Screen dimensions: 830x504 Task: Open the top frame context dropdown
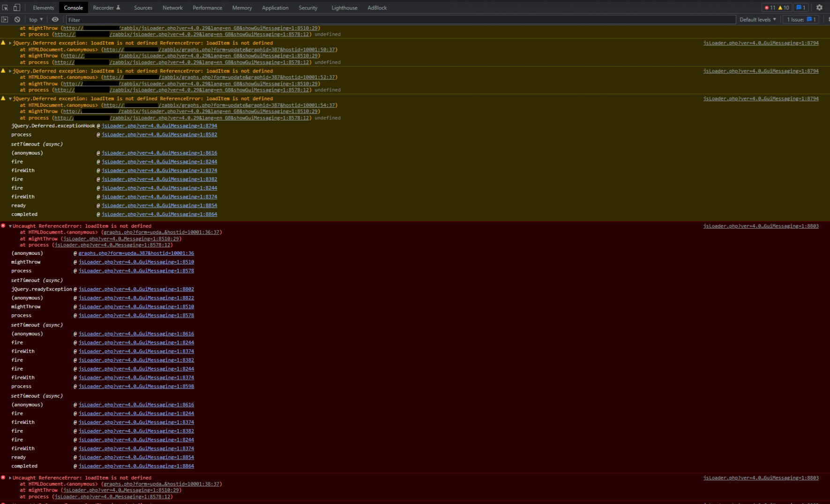point(35,19)
